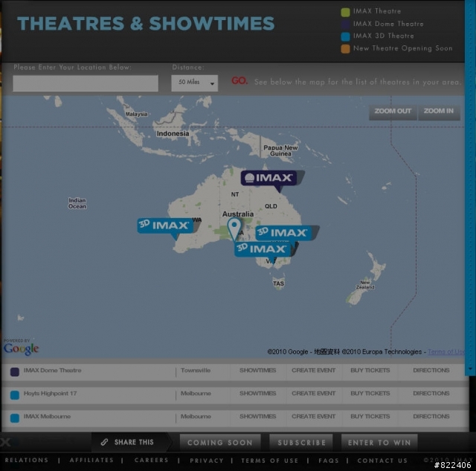
Task: Click the THEATRES & SHOWTIMES heading
Action: click(146, 23)
